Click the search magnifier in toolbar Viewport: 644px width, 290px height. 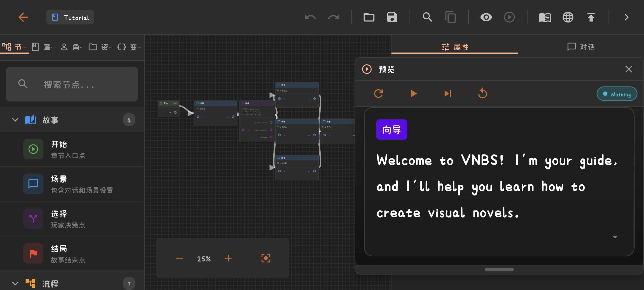click(x=427, y=17)
